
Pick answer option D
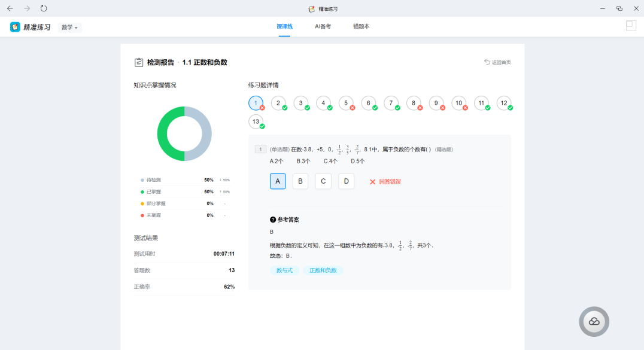coord(346,181)
